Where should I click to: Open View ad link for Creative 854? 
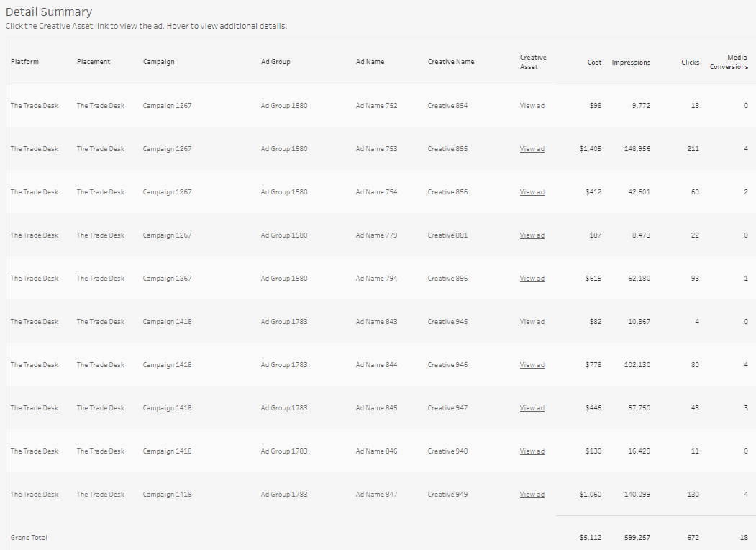pyautogui.click(x=532, y=106)
